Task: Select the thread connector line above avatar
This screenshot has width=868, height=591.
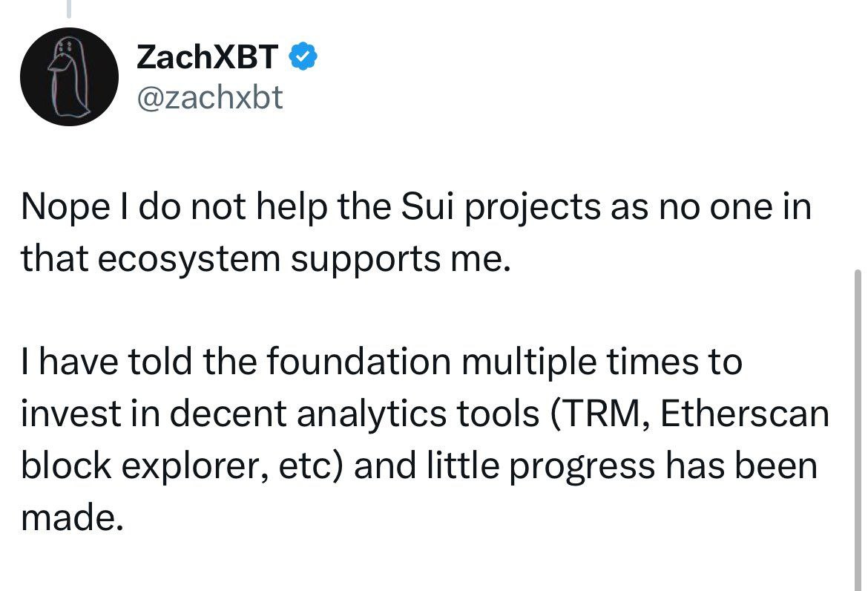Action: (69, 10)
